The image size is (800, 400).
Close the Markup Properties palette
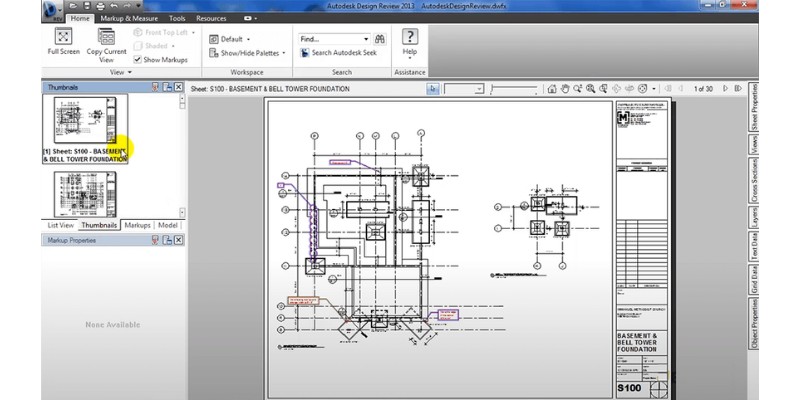pyautogui.click(x=178, y=240)
